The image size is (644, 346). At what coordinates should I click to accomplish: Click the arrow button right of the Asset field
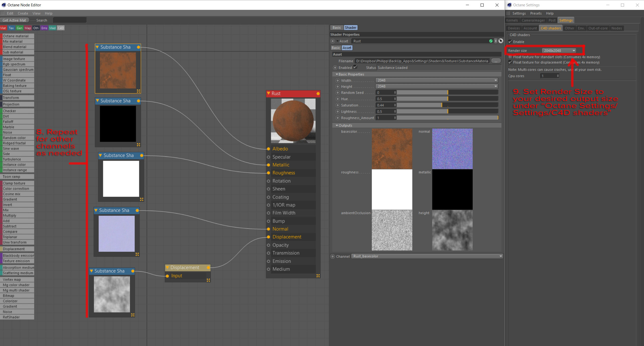496,41
